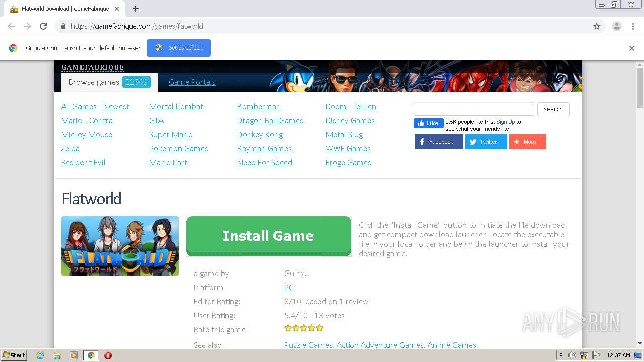Show hidden system tray icons

click(561, 355)
